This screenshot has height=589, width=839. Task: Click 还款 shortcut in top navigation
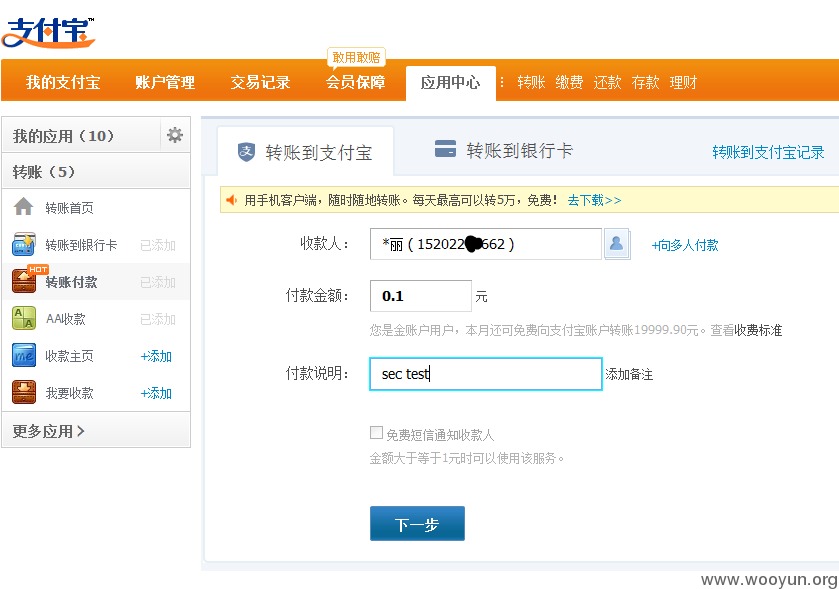tap(607, 82)
